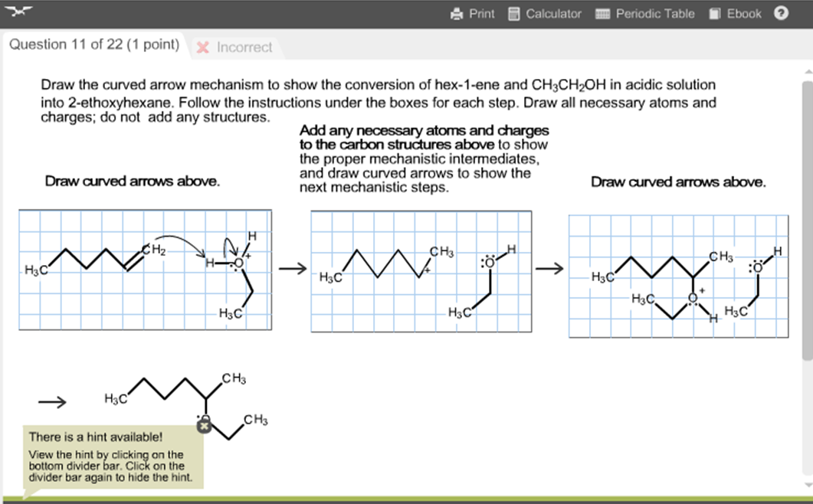Select the carbocation intermediate canvas

tap(420, 271)
